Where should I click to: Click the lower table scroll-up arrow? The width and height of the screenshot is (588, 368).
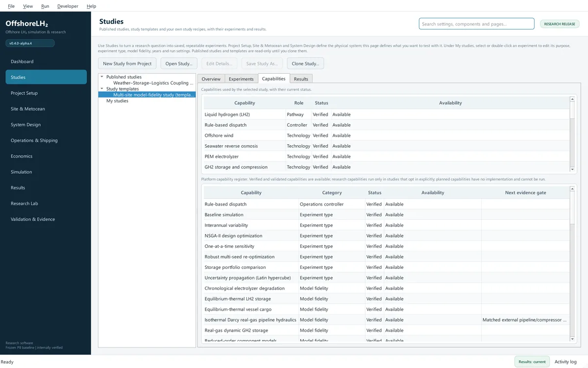pyautogui.click(x=573, y=189)
